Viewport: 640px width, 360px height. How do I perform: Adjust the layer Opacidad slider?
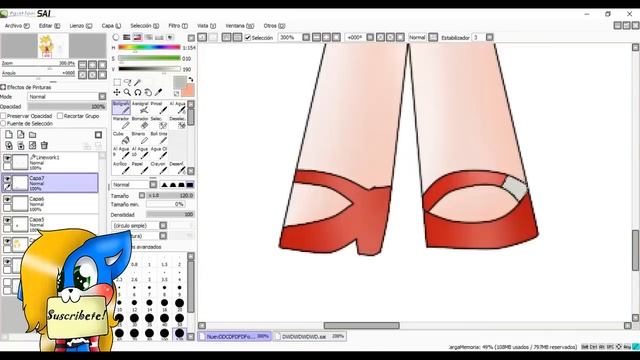coord(67,107)
